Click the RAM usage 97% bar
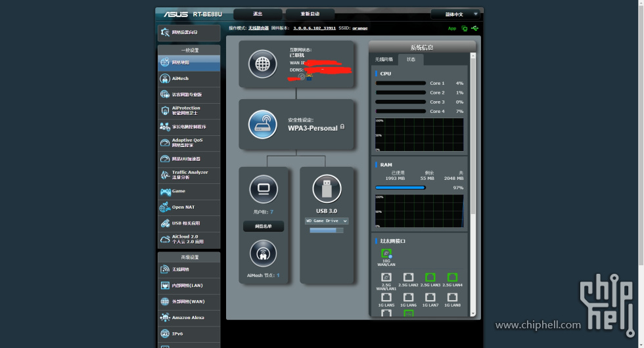Image resolution: width=644 pixels, height=348 pixels. pos(400,188)
